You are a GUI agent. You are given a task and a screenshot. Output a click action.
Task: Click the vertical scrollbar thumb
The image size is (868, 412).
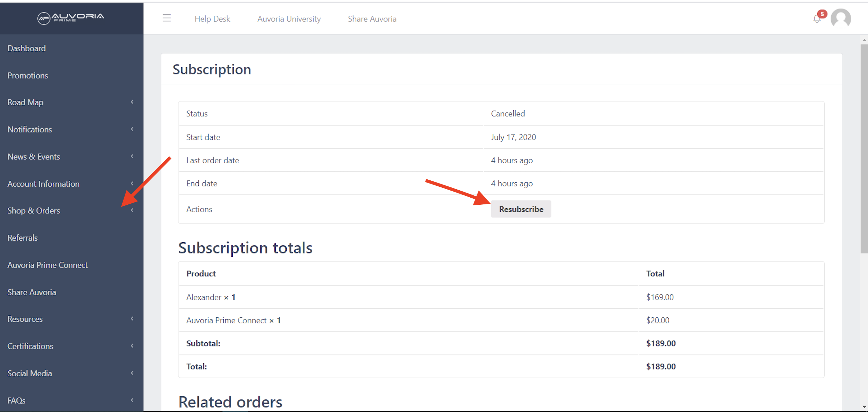864,148
